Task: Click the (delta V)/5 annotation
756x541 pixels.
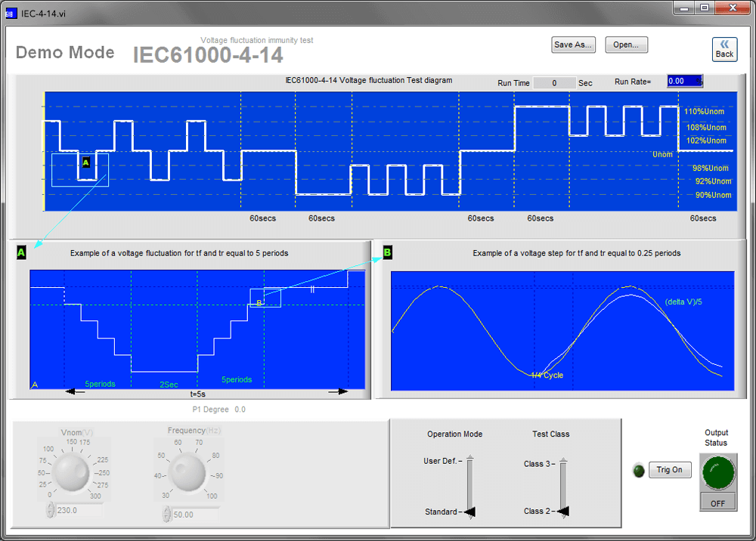Action: pos(683,301)
